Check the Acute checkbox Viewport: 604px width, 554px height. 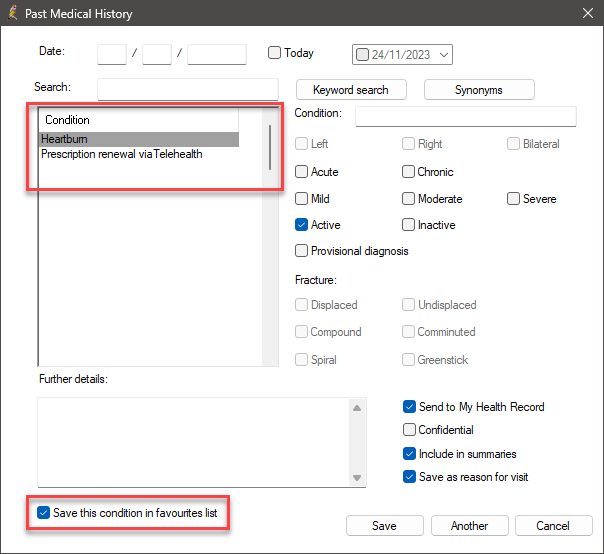coord(301,171)
